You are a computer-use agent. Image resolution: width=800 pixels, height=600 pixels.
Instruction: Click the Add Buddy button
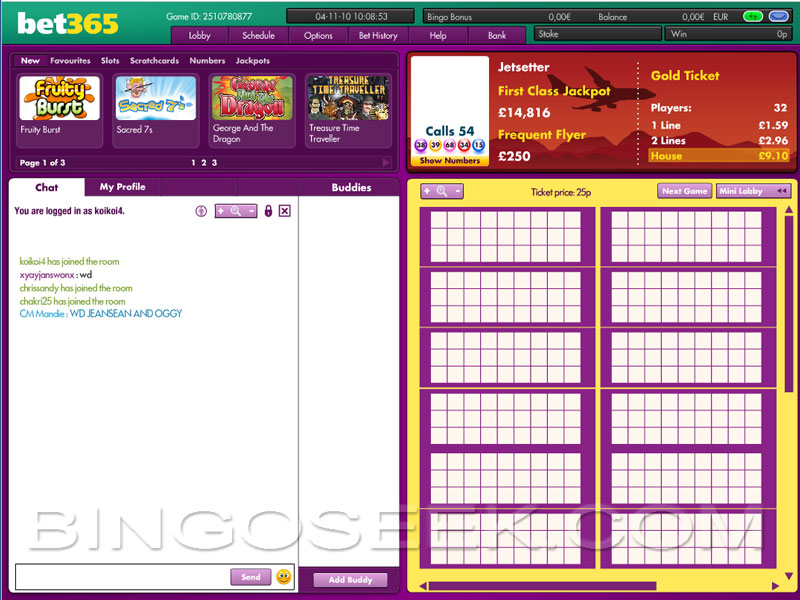click(351, 580)
